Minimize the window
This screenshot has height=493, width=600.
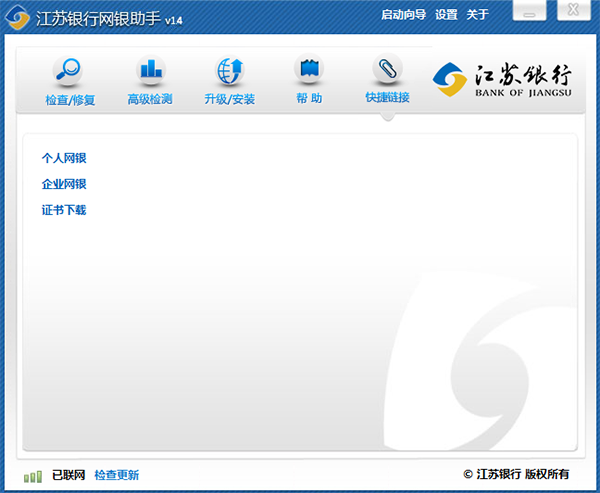tap(530, 11)
